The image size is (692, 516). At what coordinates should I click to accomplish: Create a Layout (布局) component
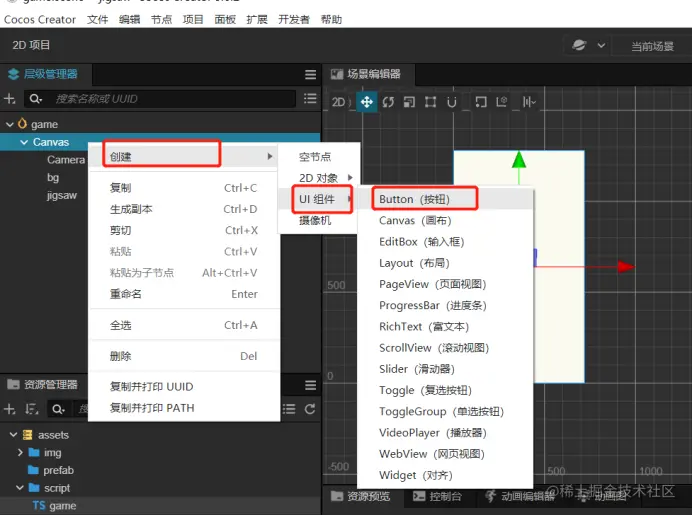[445, 263]
